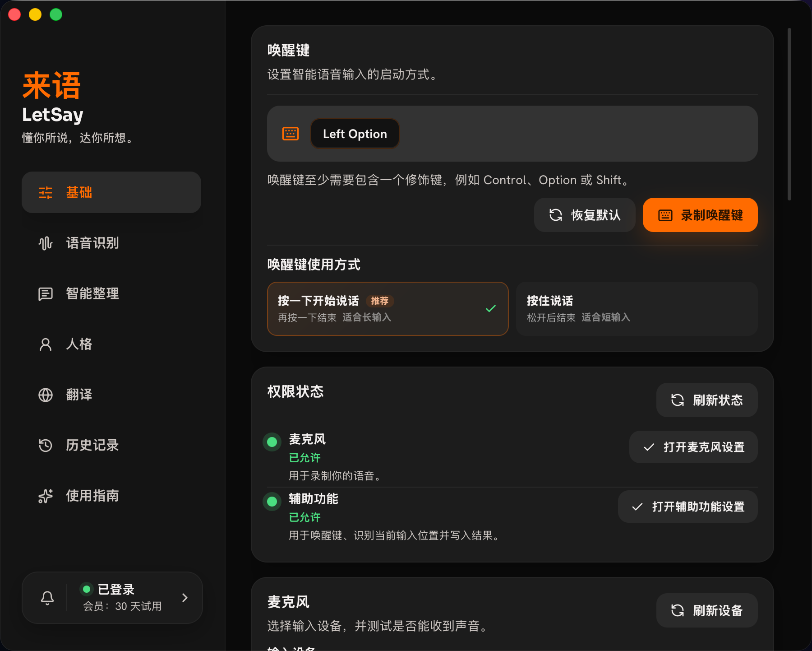Click the orange keyboard icon in hotkey field
Screen dimensions: 812x651
click(x=291, y=134)
